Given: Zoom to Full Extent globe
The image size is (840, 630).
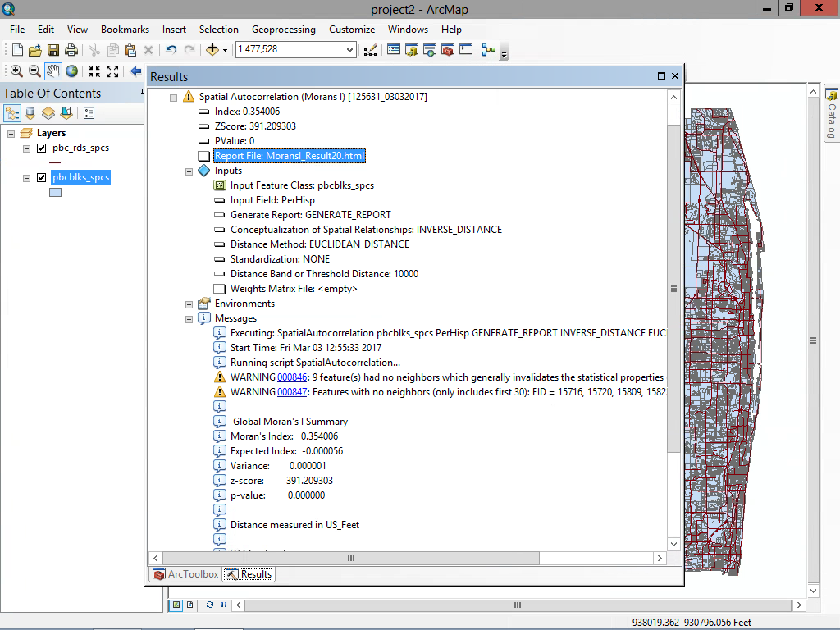Looking at the screenshot, I should coord(72,71).
